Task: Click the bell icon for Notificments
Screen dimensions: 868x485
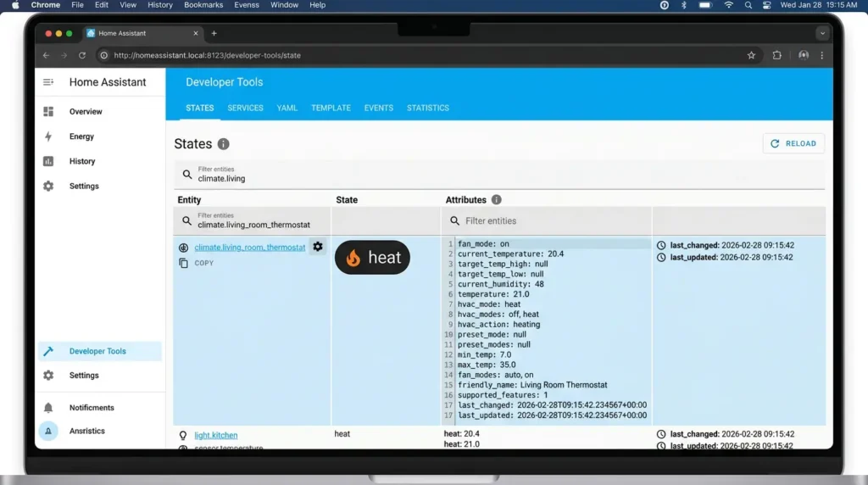Action: click(x=48, y=408)
